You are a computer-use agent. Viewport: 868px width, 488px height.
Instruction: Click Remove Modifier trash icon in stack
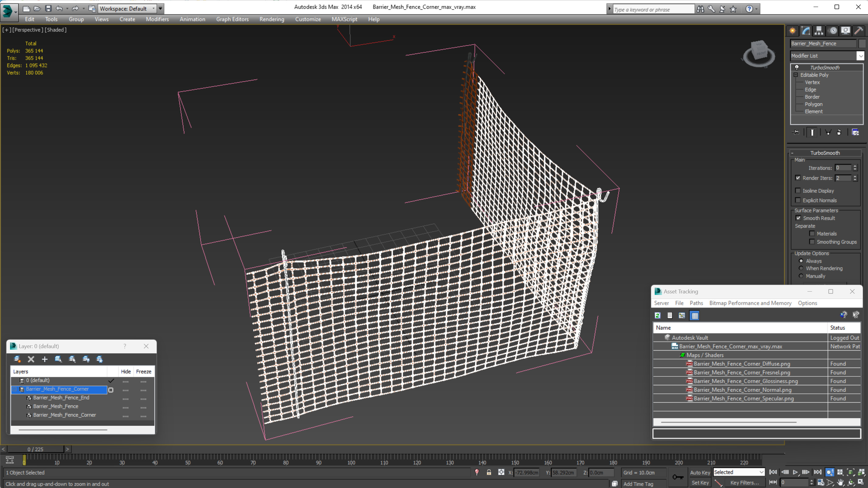[x=839, y=132]
